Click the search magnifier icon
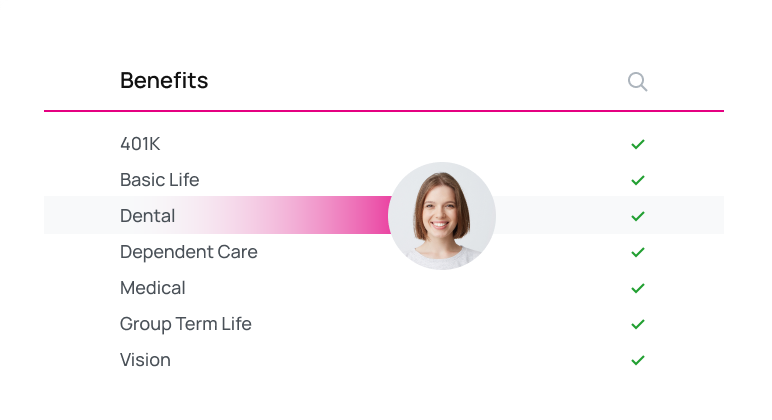 [x=637, y=81]
